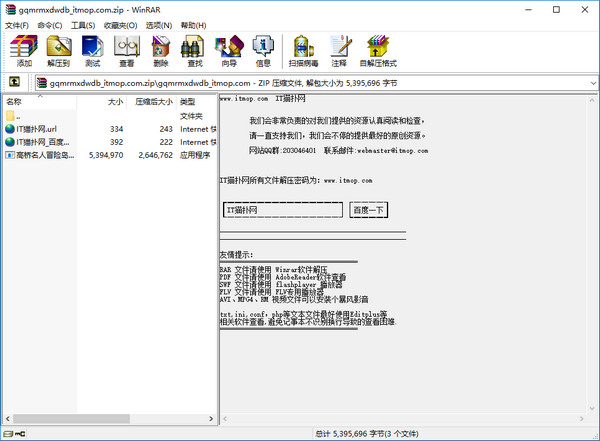Viewport: 600px width, 441px height.
Task: Open the Find (查找) binoculars tool
Action: (195, 51)
